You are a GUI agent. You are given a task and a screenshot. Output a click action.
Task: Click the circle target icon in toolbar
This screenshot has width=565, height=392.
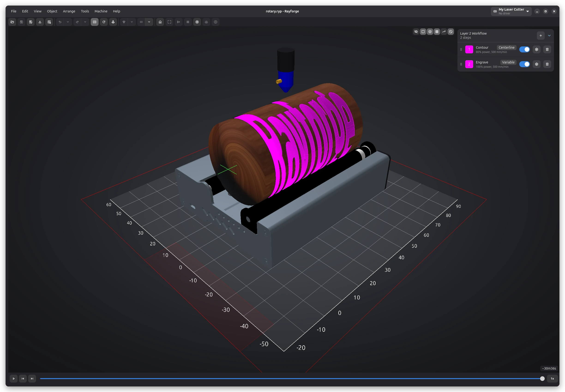pyautogui.click(x=216, y=22)
